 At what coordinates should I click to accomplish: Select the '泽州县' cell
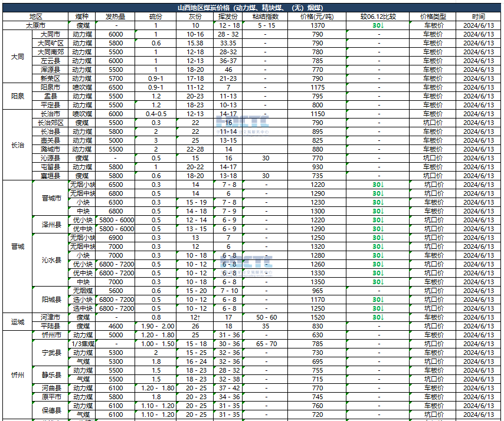[51, 225]
